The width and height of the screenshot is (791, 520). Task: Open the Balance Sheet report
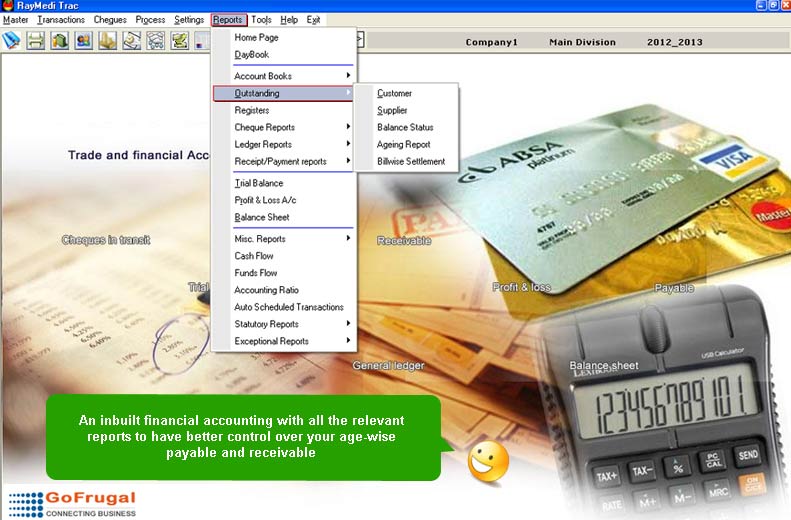(284, 217)
